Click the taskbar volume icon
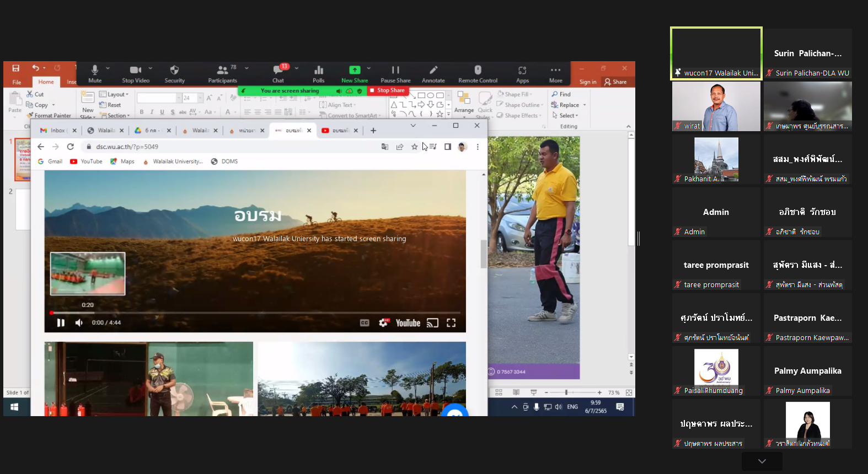 558,407
